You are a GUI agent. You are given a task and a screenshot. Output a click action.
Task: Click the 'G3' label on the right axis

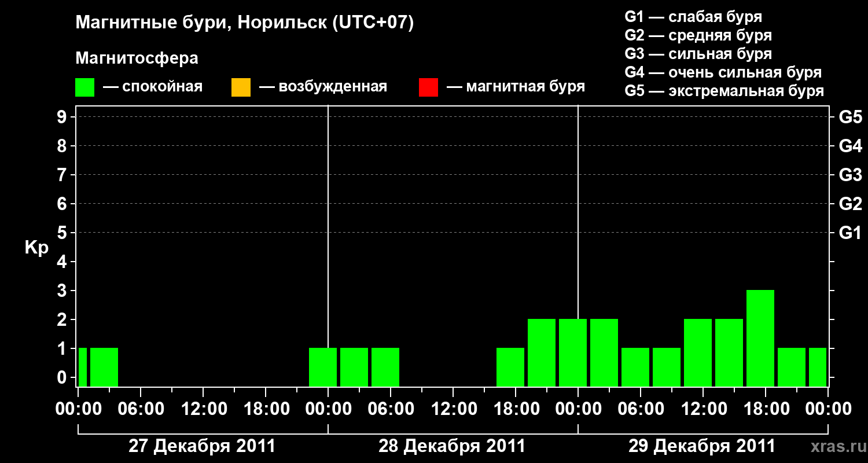[851, 175]
